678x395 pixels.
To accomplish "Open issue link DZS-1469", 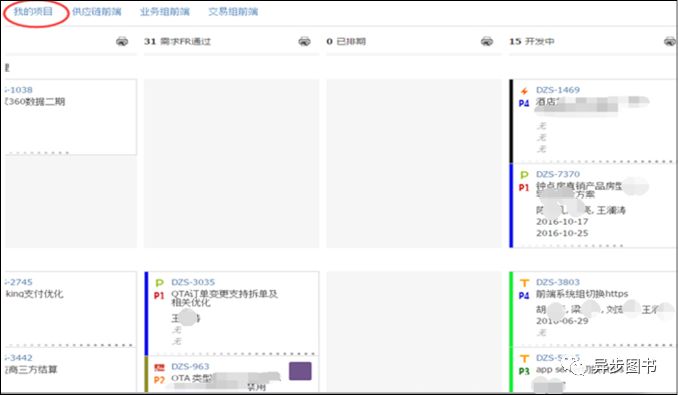I will click(x=558, y=90).
